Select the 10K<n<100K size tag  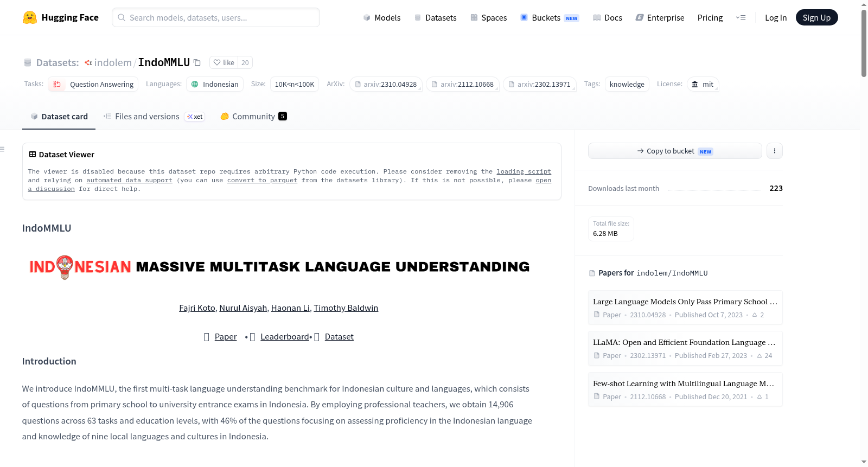(x=295, y=84)
